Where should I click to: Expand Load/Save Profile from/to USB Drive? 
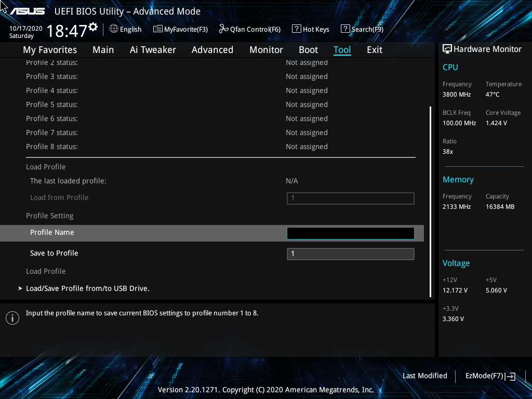pos(87,288)
